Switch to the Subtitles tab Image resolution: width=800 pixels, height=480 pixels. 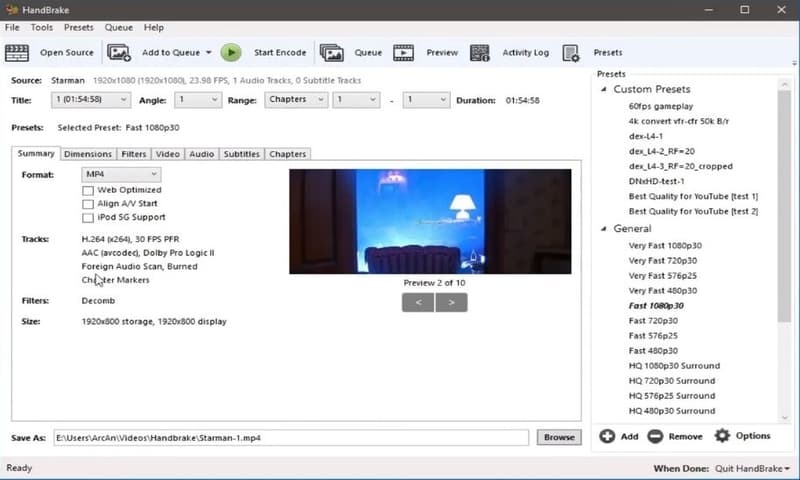[241, 154]
